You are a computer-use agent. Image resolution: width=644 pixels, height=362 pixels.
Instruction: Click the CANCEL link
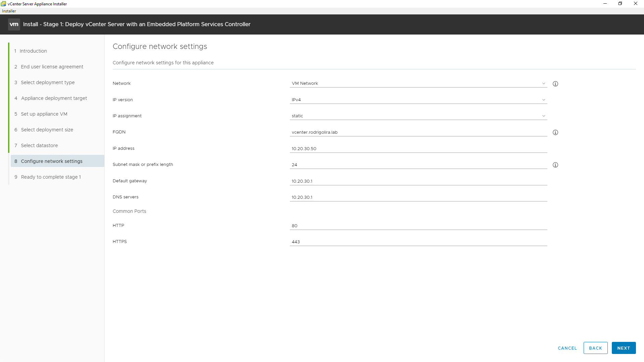[567, 348]
